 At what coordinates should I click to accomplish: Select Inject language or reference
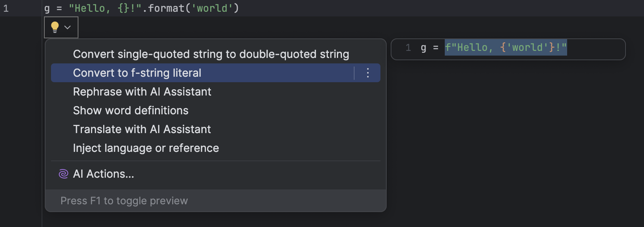[x=146, y=148]
